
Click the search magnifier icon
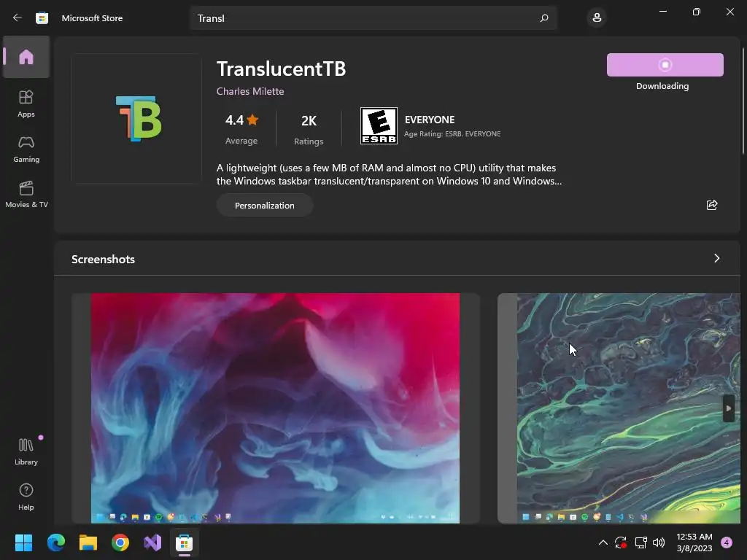[x=544, y=18]
